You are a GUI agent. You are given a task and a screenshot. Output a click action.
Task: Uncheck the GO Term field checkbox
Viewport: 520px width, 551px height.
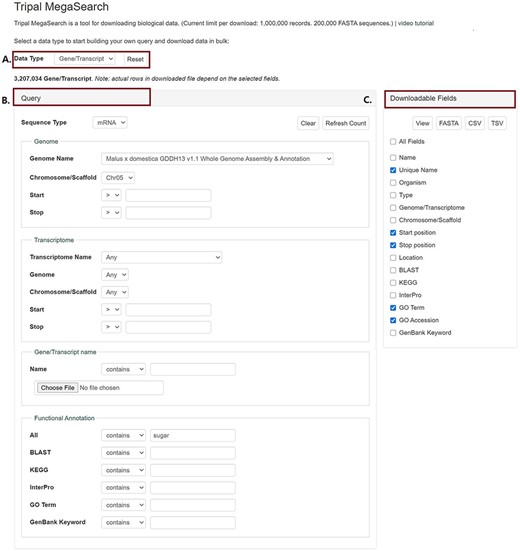[x=393, y=308]
